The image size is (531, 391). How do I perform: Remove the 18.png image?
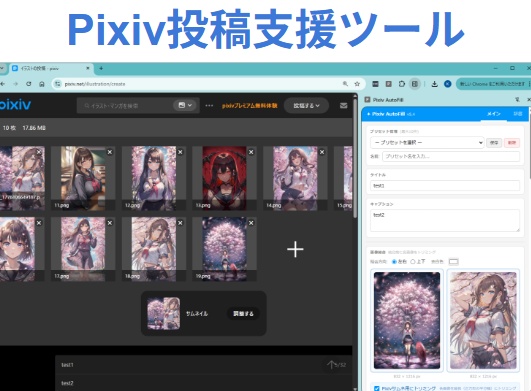[180, 223]
